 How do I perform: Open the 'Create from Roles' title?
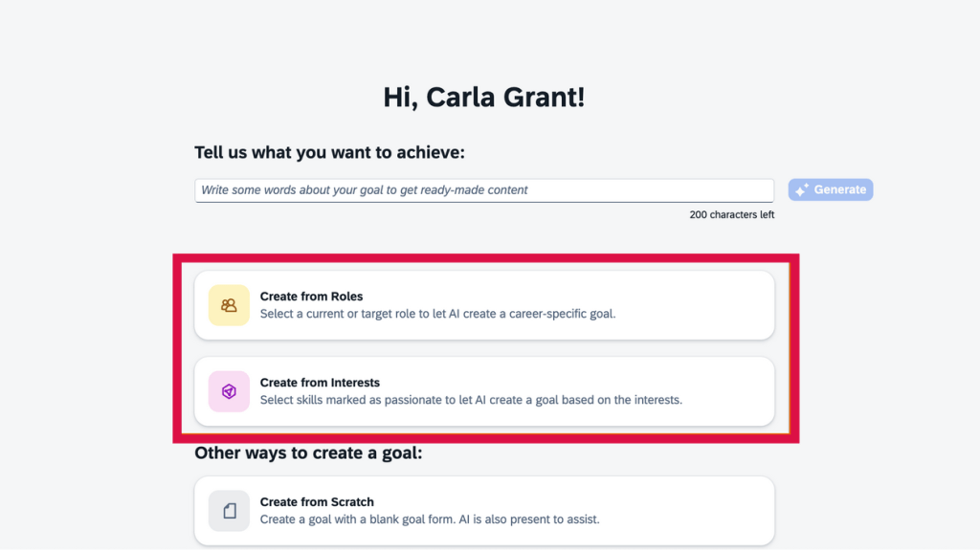(311, 297)
